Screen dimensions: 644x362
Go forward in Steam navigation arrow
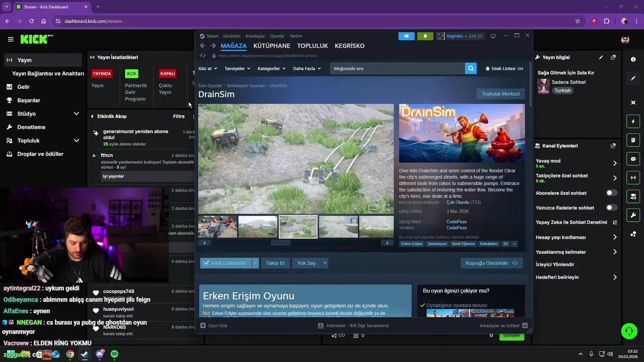pyautogui.click(x=213, y=46)
